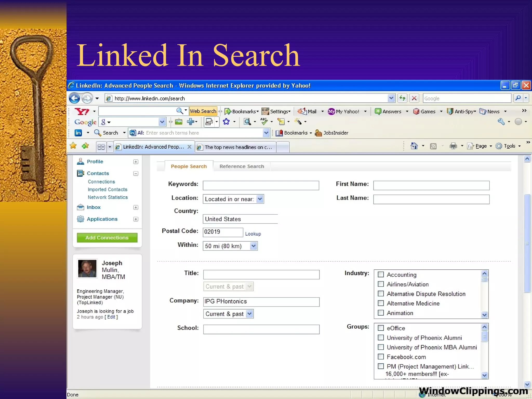
Task: Check the Facebook.com group checkbox
Action: (x=381, y=357)
